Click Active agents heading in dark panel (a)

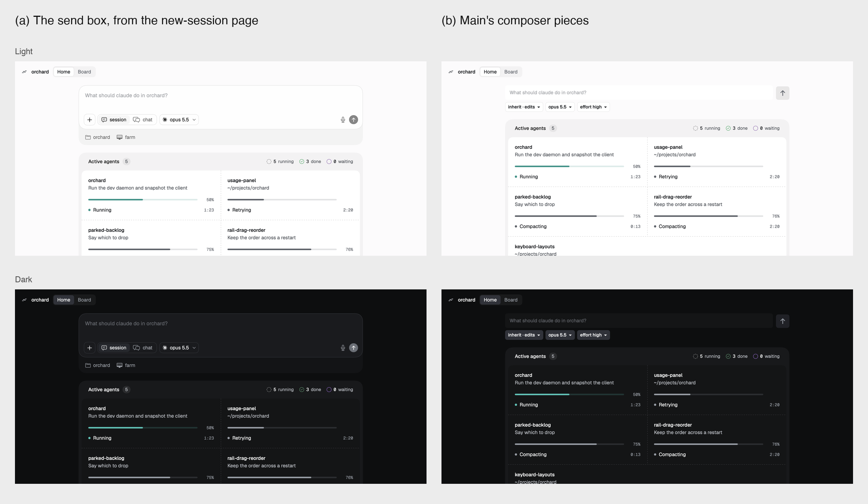(104, 390)
